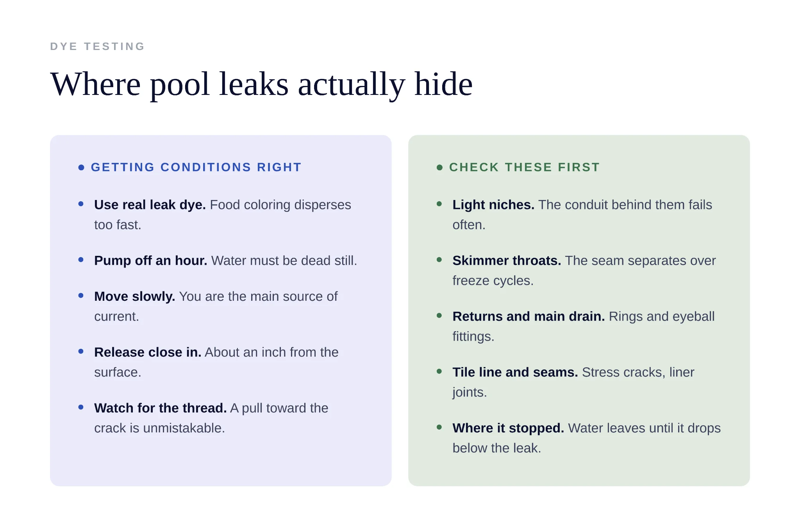Click the bullet before Skimmer throats
800x532 pixels.
tap(439, 259)
